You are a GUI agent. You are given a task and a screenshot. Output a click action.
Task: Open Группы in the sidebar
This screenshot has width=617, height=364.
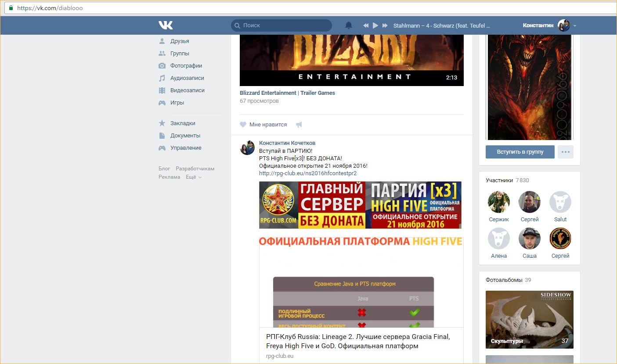180,54
